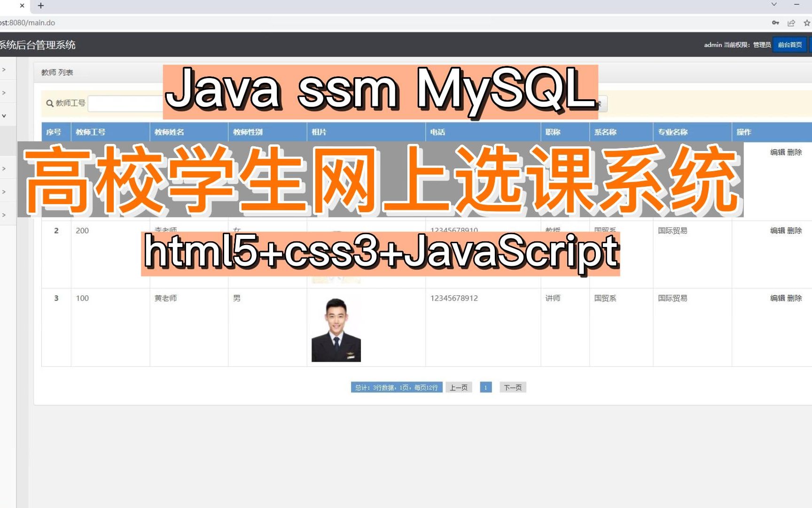The width and height of the screenshot is (812, 508).
Task: Select teacher ID cell 200
Action: point(82,230)
